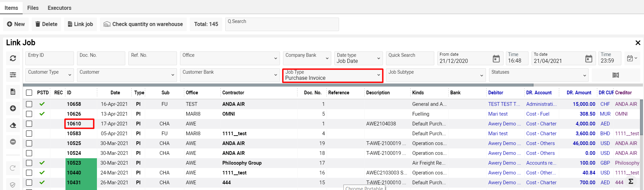Click the Check quantity on warehouse button
The image size is (644, 190).
143,24
